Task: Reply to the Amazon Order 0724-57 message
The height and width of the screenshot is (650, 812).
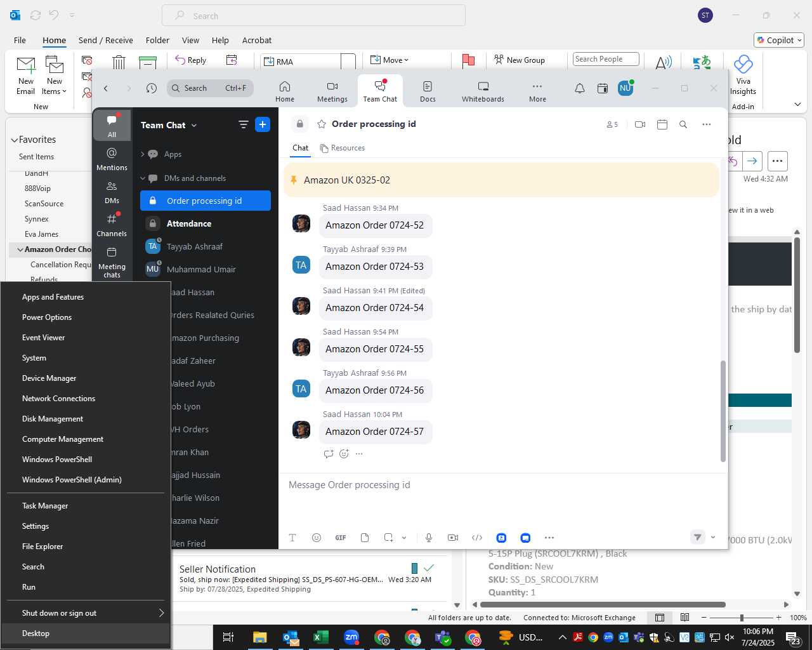Action: click(329, 454)
